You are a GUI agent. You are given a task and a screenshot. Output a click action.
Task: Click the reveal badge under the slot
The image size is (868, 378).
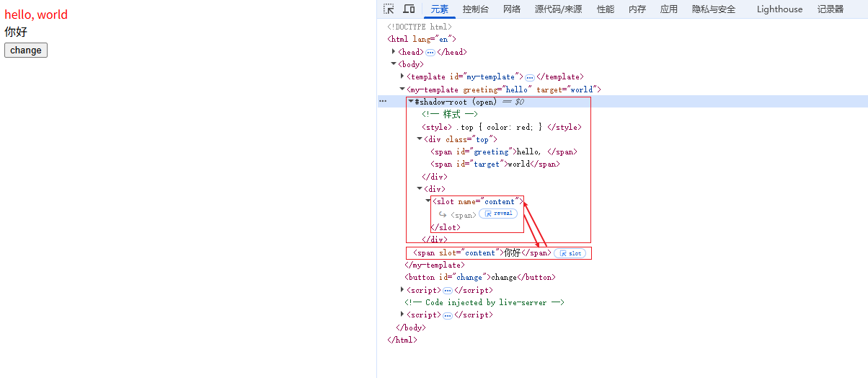(498, 214)
